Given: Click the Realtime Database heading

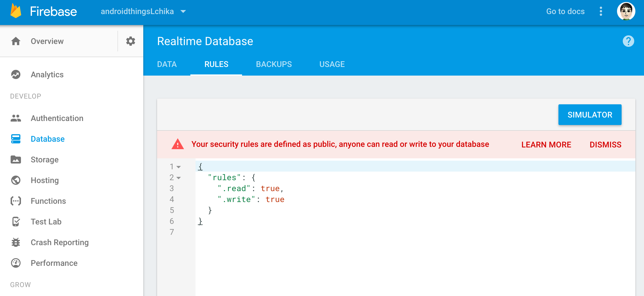Looking at the screenshot, I should (205, 41).
